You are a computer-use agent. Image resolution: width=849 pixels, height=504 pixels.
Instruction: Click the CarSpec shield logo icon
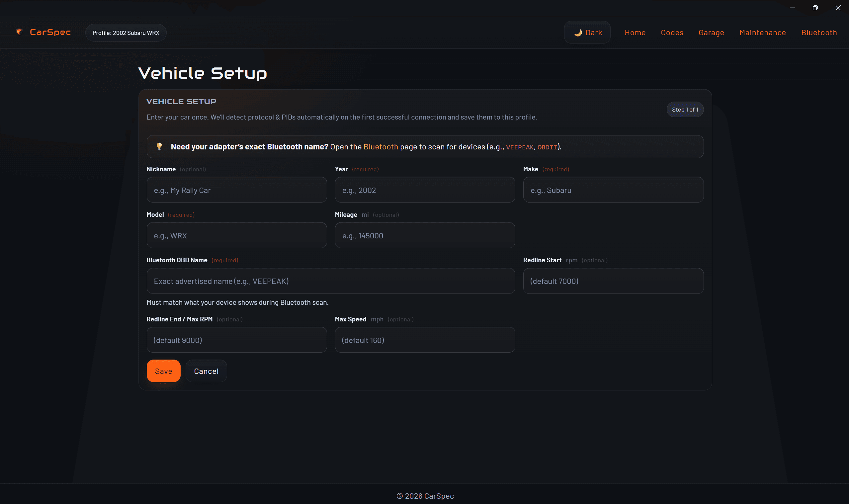[19, 32]
